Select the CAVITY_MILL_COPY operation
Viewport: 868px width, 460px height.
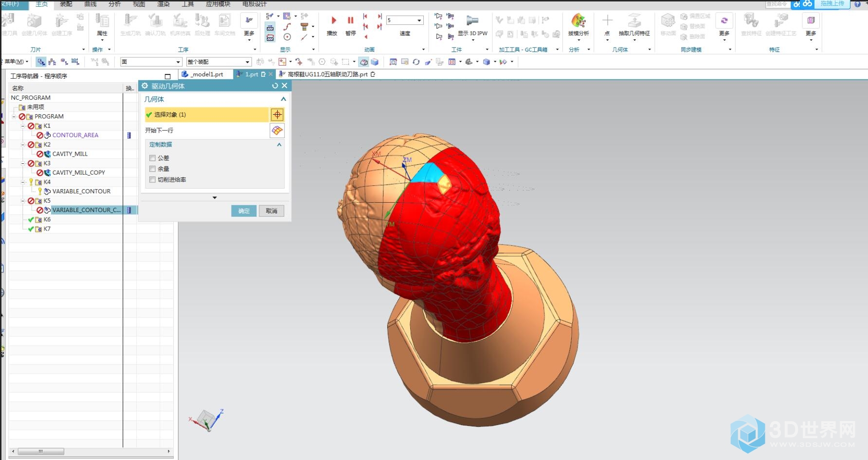(78, 173)
